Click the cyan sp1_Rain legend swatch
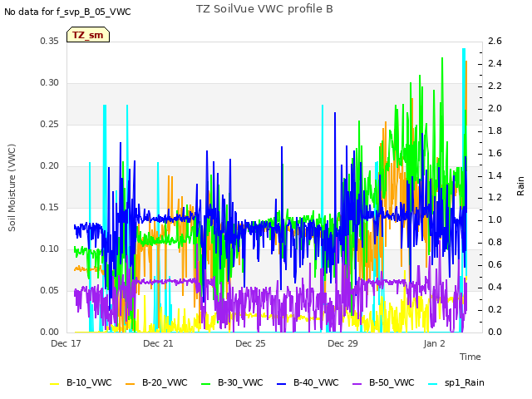Screen dimensions: 532x399 click(x=433, y=384)
